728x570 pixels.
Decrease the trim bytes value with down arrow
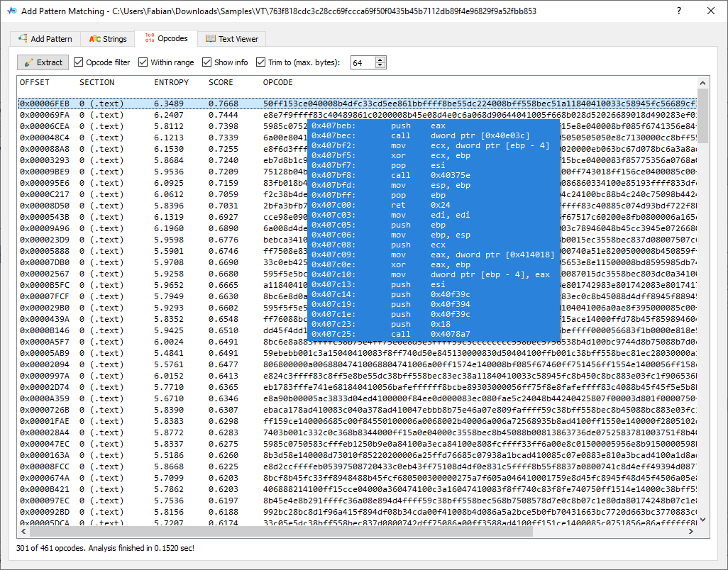[x=380, y=66]
